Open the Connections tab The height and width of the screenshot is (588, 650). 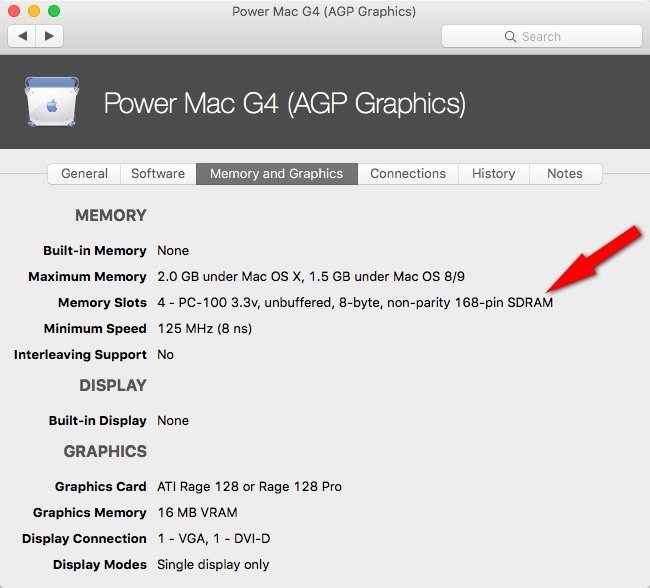pos(408,173)
